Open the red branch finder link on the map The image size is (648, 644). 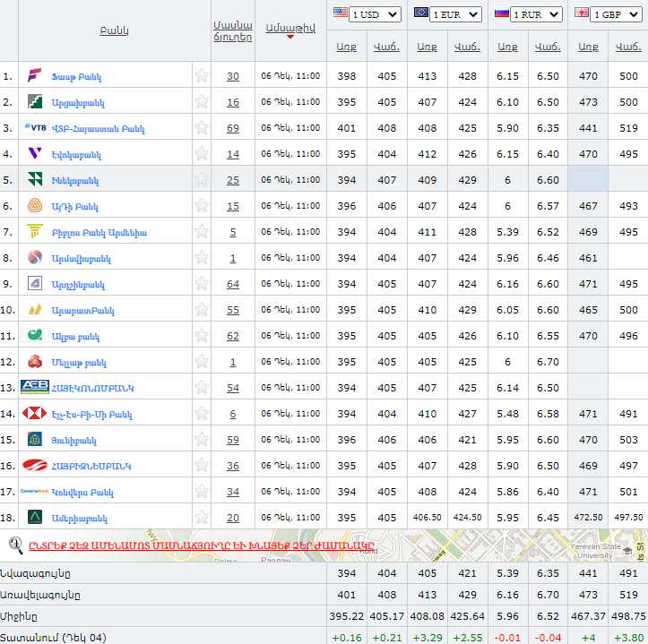coord(202,545)
